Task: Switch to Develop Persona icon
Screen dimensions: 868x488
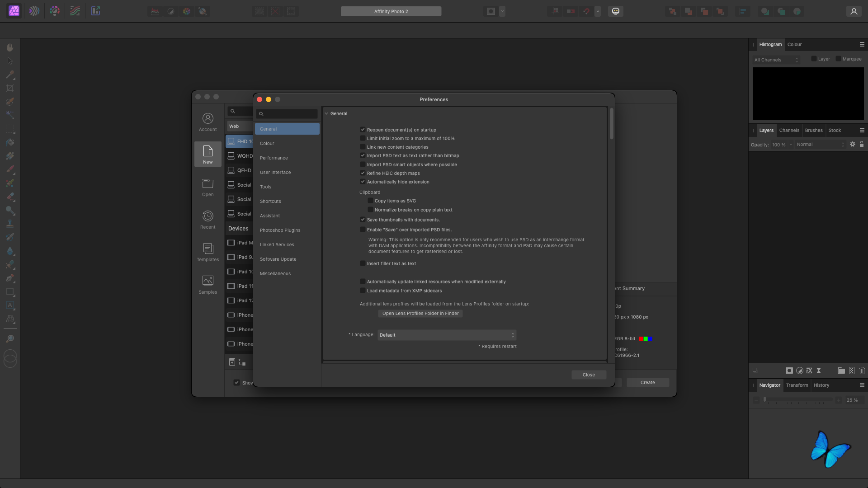Action: coord(55,11)
